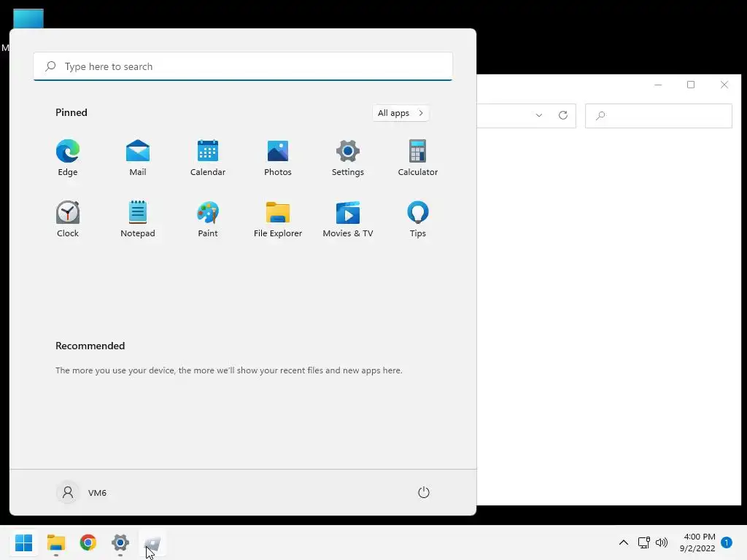Launch Google Chrome from the taskbar
The height and width of the screenshot is (560, 747).
pos(88,542)
